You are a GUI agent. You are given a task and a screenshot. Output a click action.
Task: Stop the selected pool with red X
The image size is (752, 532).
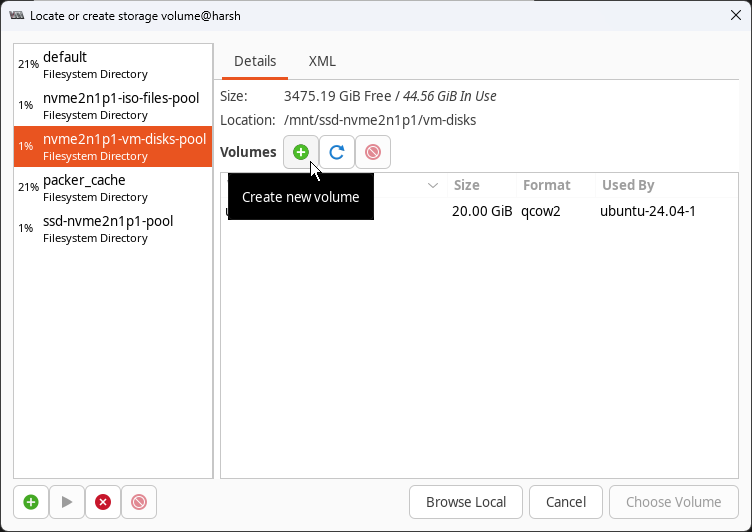(x=103, y=502)
